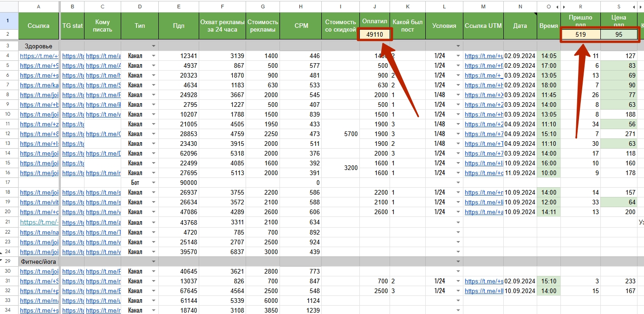Click the Какой был пост header
Screen dimensions: 644x314
[407, 26]
